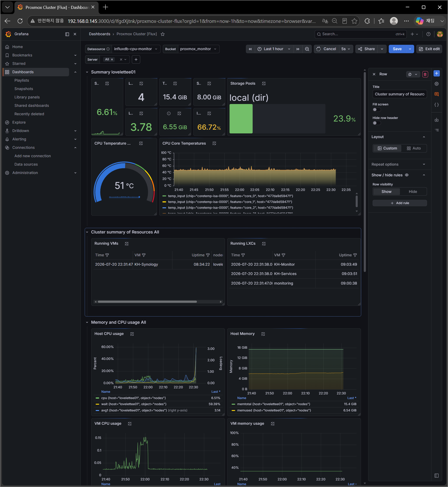This screenshot has width=448, height=487.
Task: Open Explore in sidebar
Action: (19, 122)
